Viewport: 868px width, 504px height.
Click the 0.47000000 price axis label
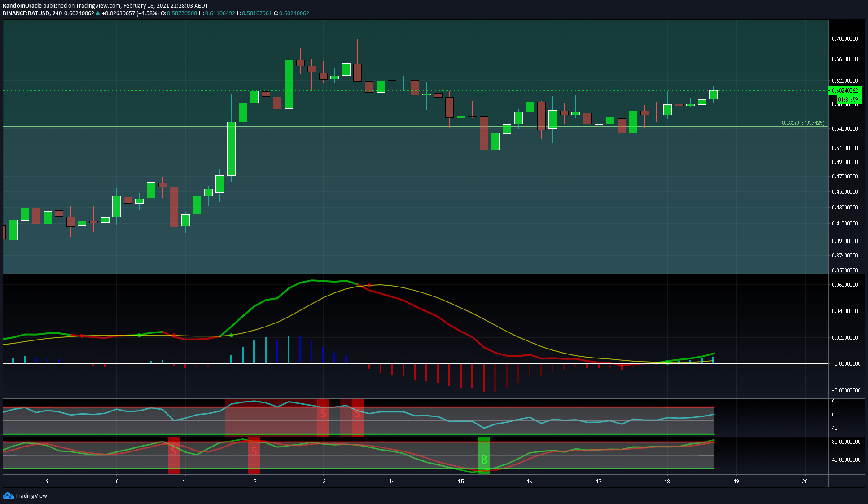click(845, 177)
